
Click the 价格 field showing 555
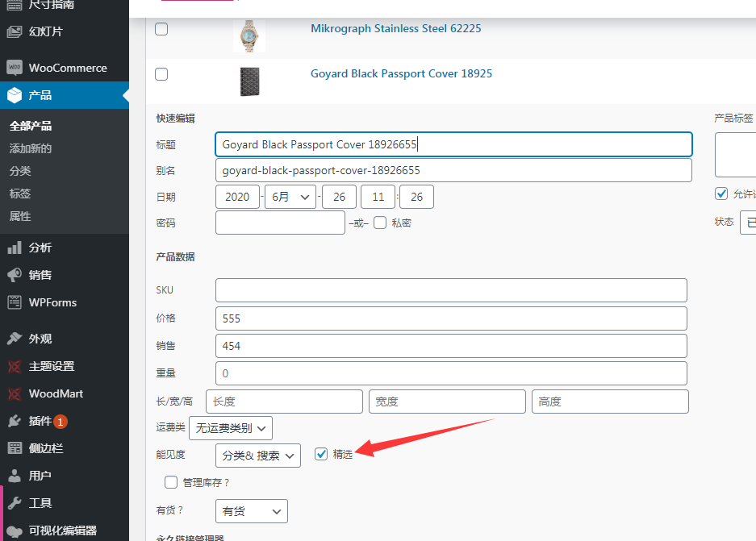451,318
